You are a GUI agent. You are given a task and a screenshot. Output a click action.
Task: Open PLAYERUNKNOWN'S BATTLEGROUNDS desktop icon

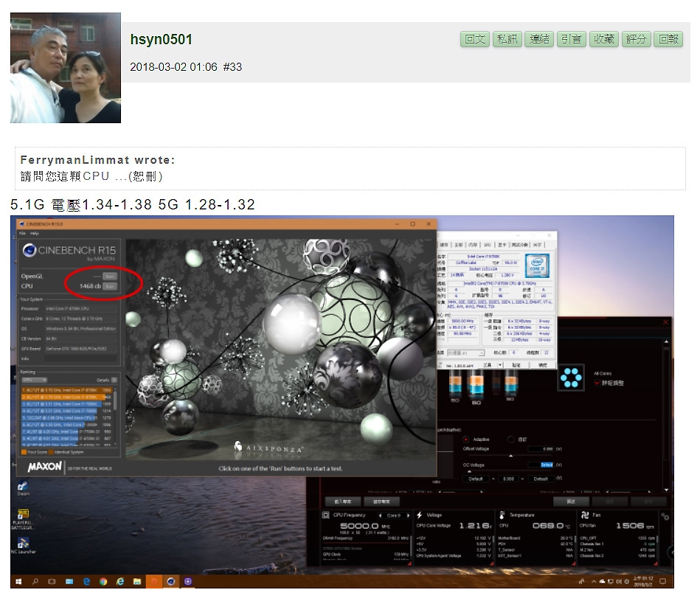coord(22,519)
